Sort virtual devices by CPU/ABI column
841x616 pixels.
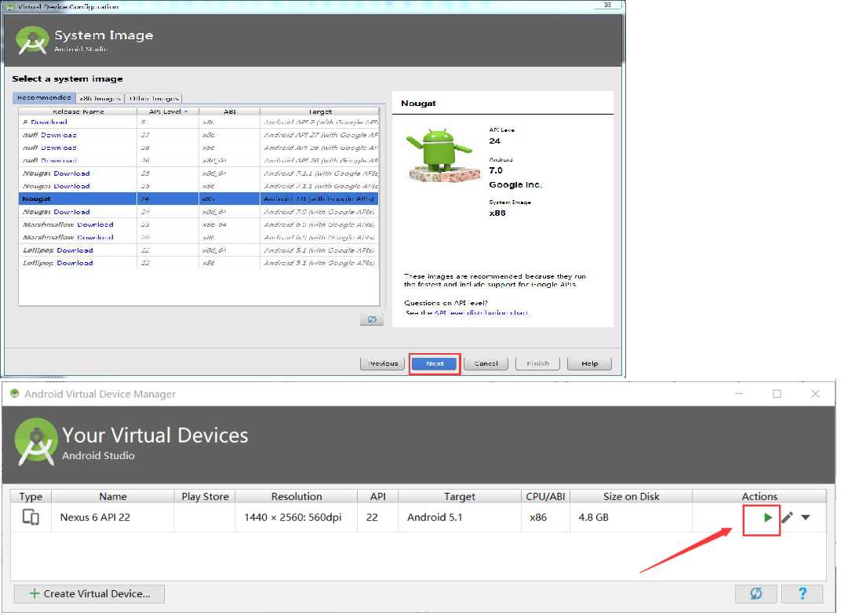[545, 497]
